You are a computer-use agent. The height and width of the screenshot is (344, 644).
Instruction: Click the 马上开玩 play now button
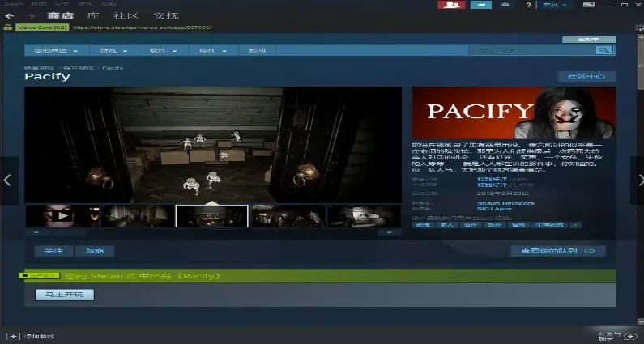click(65, 295)
